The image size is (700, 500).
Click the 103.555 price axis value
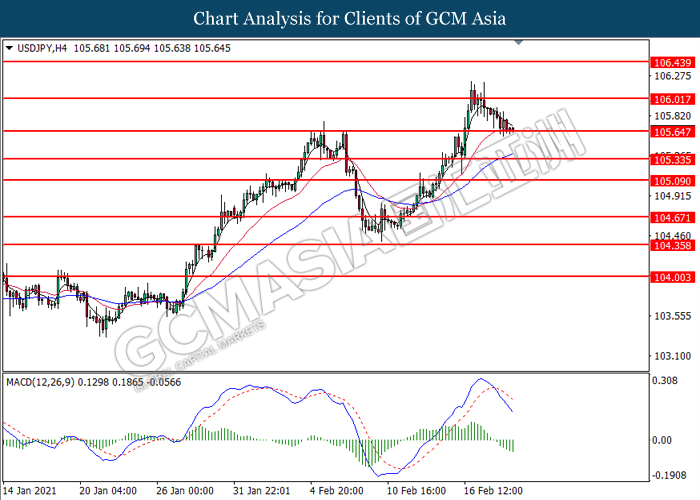coord(672,316)
